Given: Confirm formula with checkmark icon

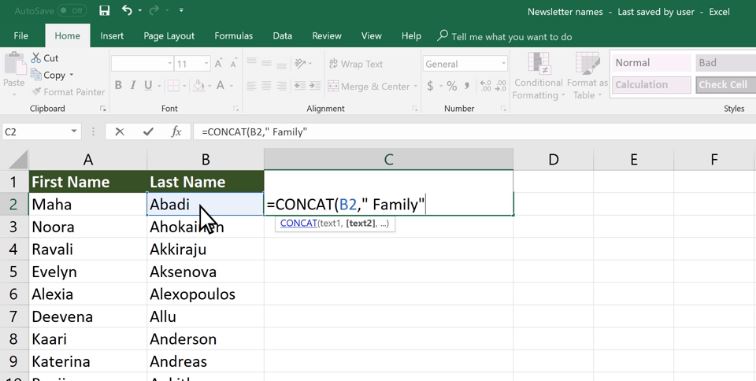Looking at the screenshot, I should pos(148,132).
